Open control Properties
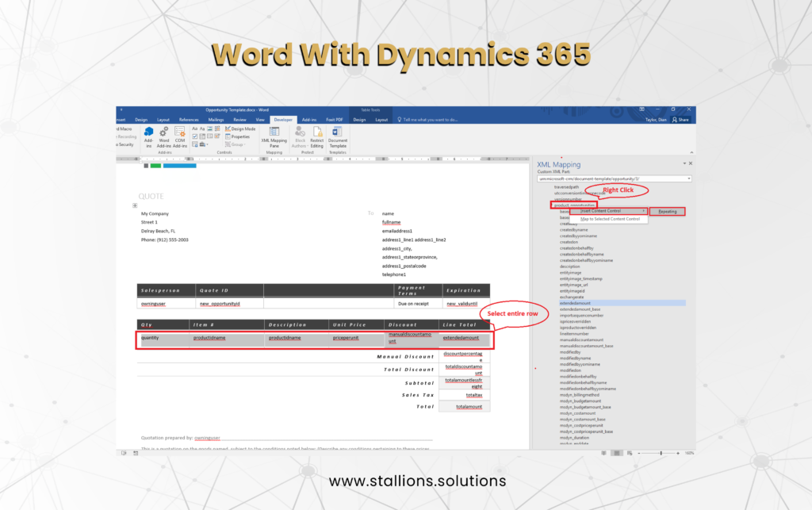812x510 pixels. (x=238, y=136)
